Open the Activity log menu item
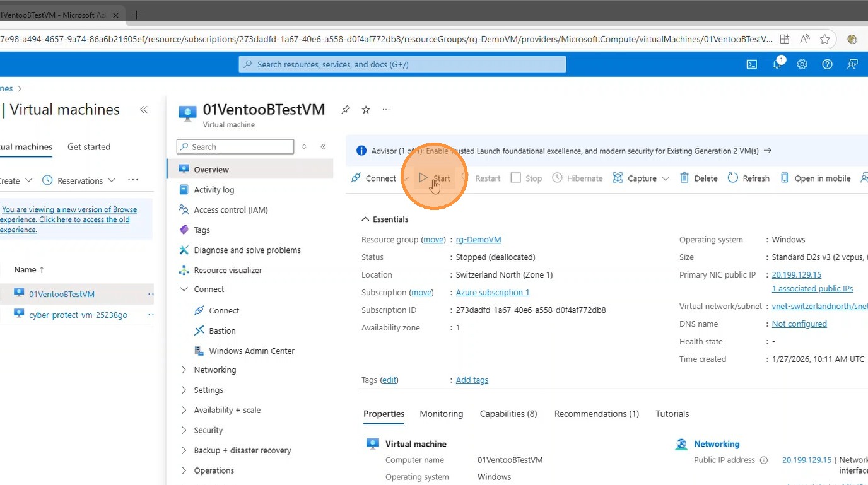The height and width of the screenshot is (485, 868). [214, 190]
